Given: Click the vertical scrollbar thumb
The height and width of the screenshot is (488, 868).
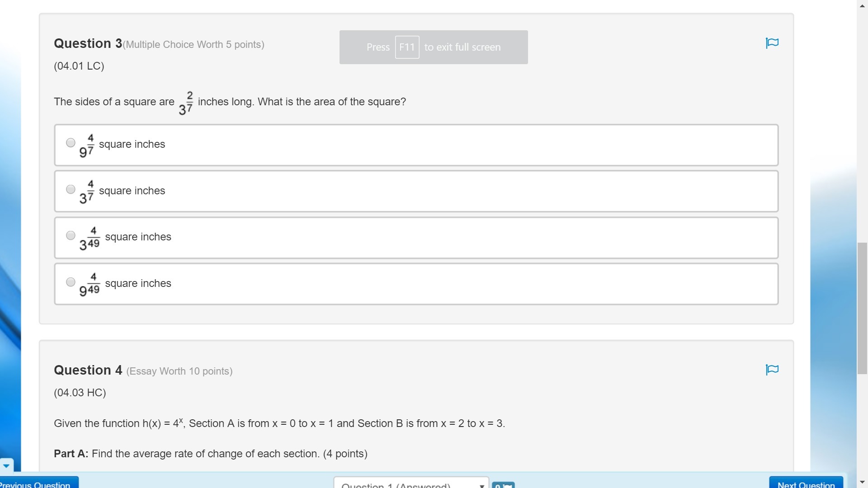Looking at the screenshot, I should [862, 309].
